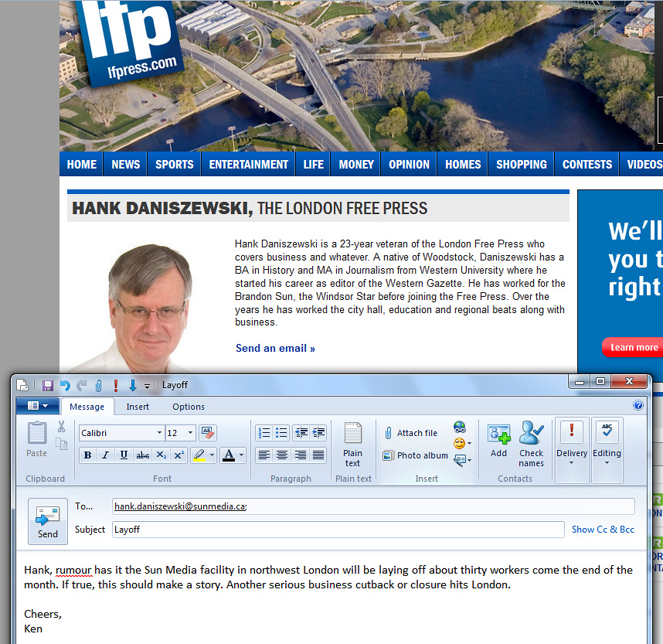Click the Undo arrow in the title bar
The width and height of the screenshot is (663, 644).
point(65,386)
